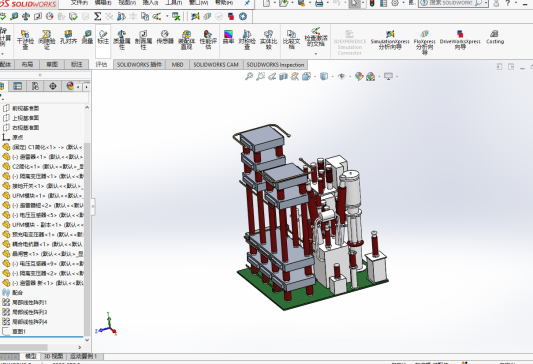Switch to the MBD ribbon tab
The width and height of the screenshot is (533, 364).
click(x=177, y=64)
